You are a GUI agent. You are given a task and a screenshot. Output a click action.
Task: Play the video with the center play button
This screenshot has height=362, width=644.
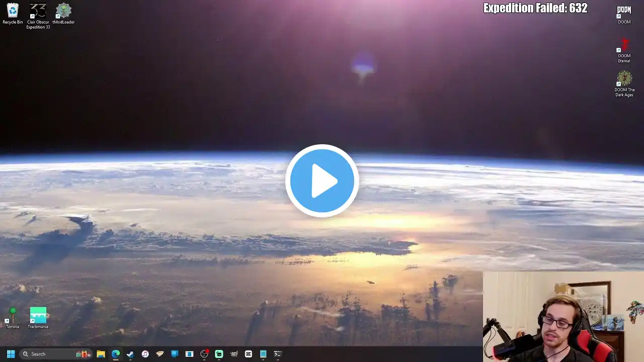(x=322, y=181)
